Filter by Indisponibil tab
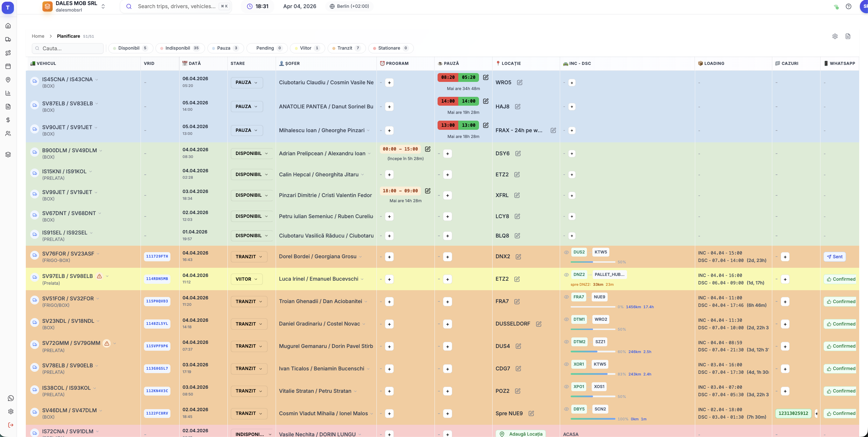The image size is (868, 437). 180,48
